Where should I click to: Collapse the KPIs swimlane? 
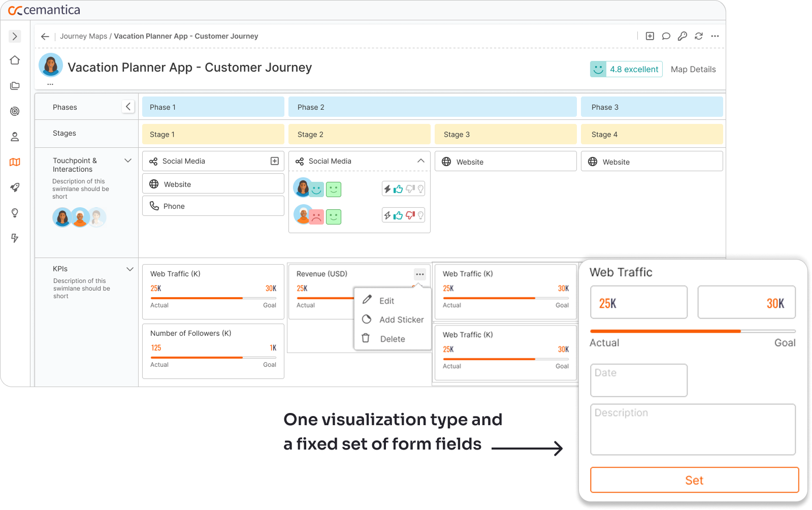(130, 269)
